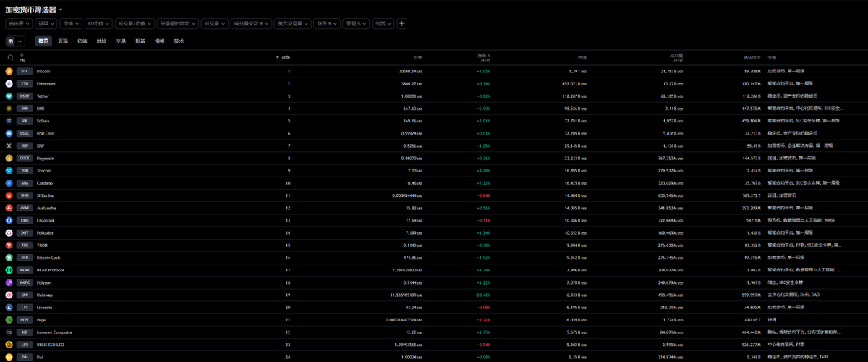
Task: Click Ethereum's market cap 457.071 B
Action: (575, 84)
